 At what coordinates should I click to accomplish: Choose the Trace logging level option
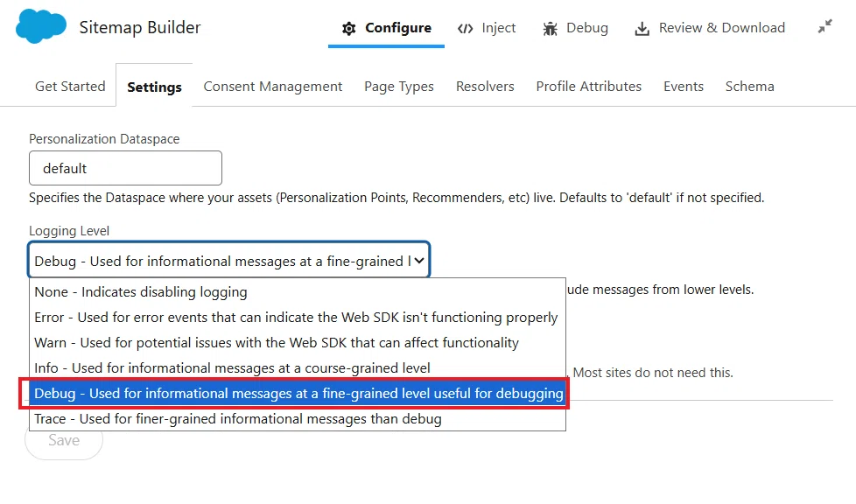point(297,419)
